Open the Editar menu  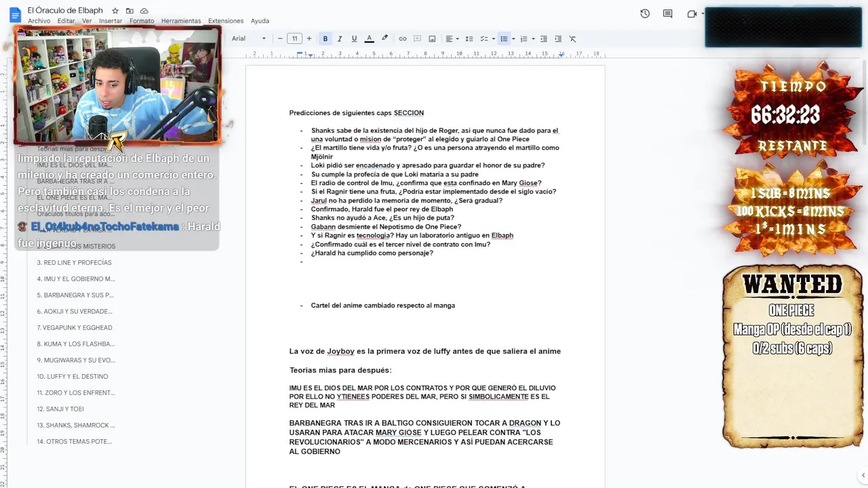tap(66, 21)
